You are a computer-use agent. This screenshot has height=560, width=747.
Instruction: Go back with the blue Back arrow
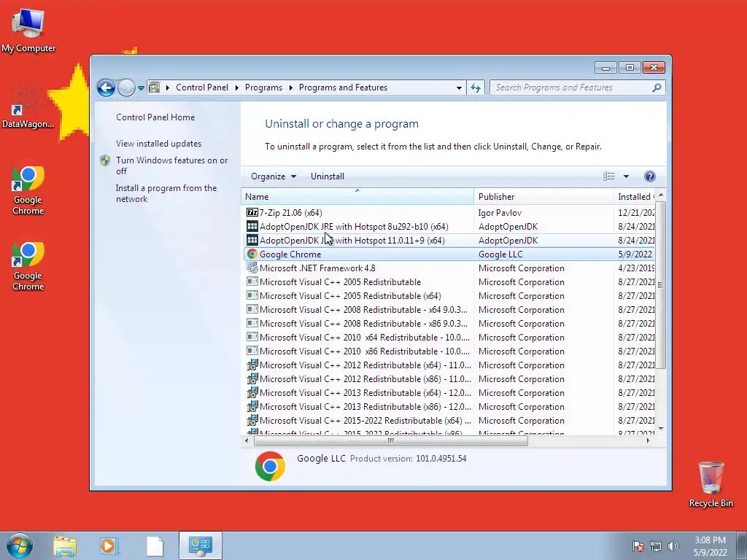[x=106, y=87]
